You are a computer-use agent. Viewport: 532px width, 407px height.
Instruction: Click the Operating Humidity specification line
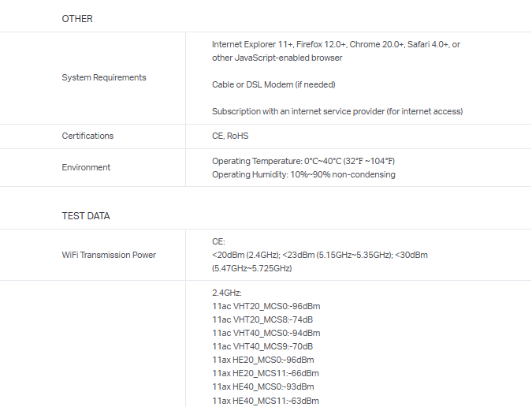303,174
